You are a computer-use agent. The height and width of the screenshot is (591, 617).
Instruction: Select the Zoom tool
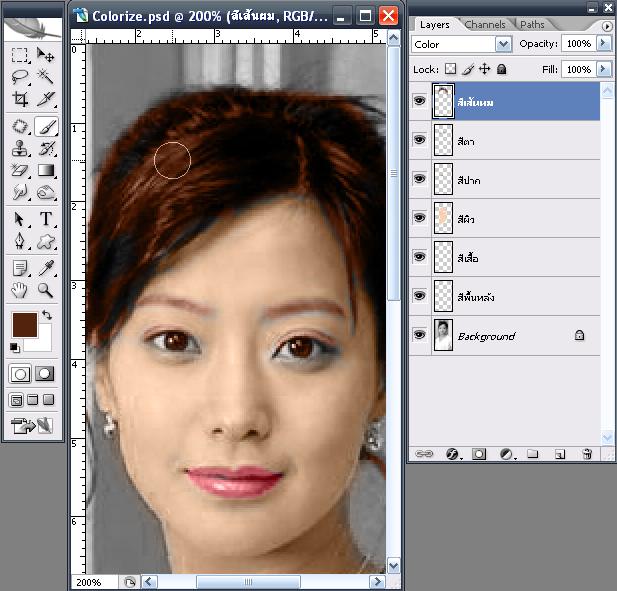click(46, 290)
